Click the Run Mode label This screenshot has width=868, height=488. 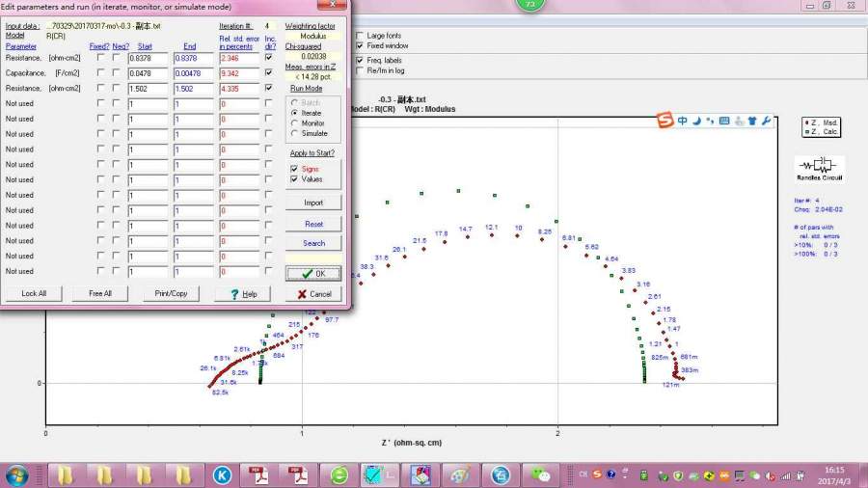click(306, 89)
